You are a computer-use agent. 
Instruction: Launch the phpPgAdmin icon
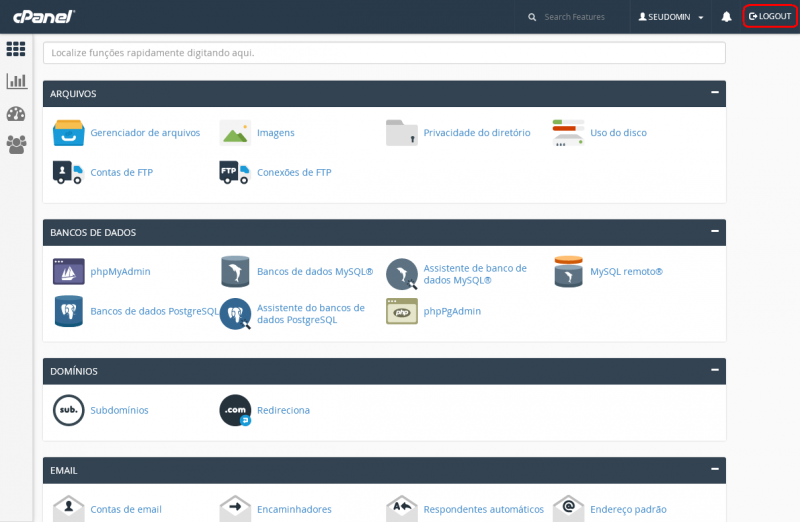(x=402, y=311)
